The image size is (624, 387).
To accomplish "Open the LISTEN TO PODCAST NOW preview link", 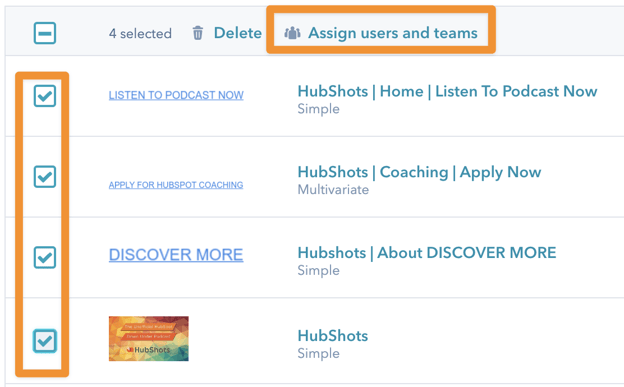I will [x=176, y=95].
